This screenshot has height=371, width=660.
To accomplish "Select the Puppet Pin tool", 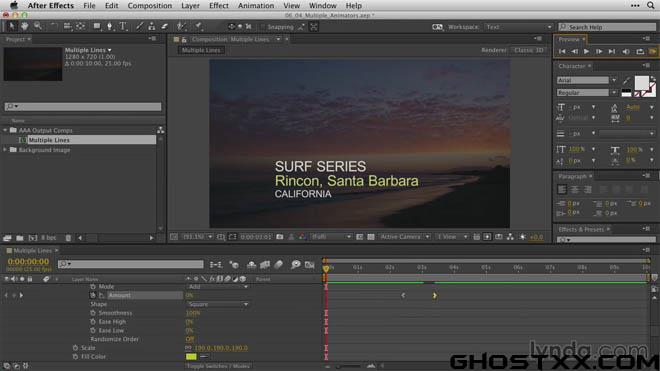I will [x=198, y=26].
